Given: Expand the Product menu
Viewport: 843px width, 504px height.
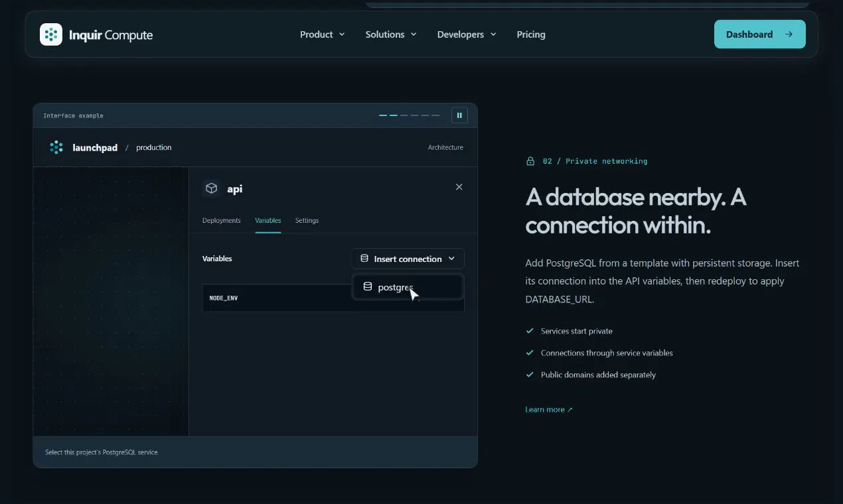Looking at the screenshot, I should [x=323, y=34].
